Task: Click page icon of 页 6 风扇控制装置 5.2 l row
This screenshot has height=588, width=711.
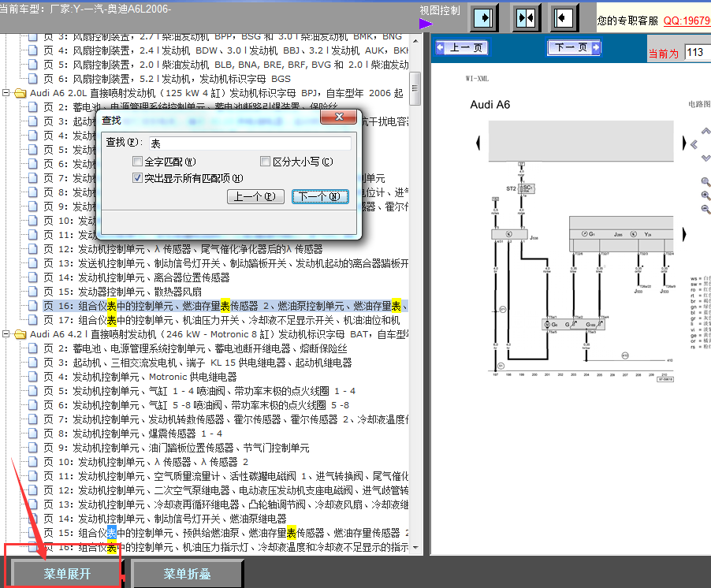Action: (x=32, y=79)
